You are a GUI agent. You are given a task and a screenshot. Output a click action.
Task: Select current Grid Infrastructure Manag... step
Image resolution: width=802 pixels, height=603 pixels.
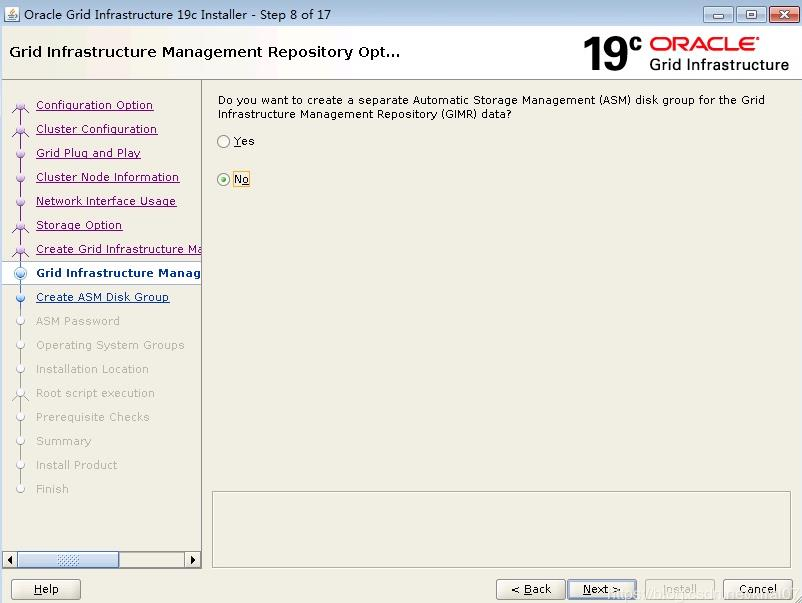coord(119,273)
